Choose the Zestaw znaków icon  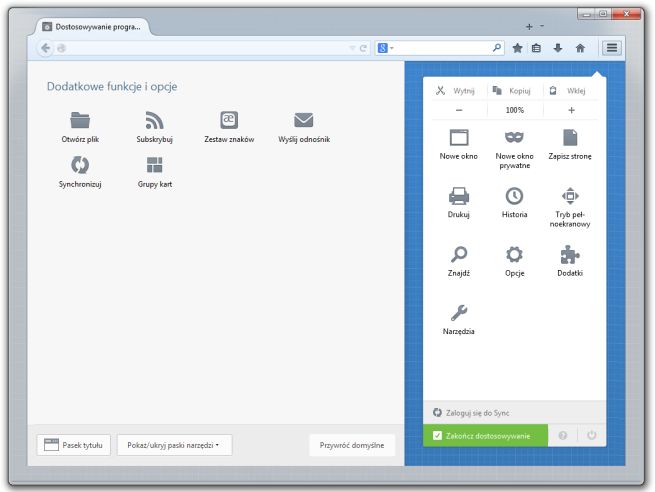click(x=229, y=120)
